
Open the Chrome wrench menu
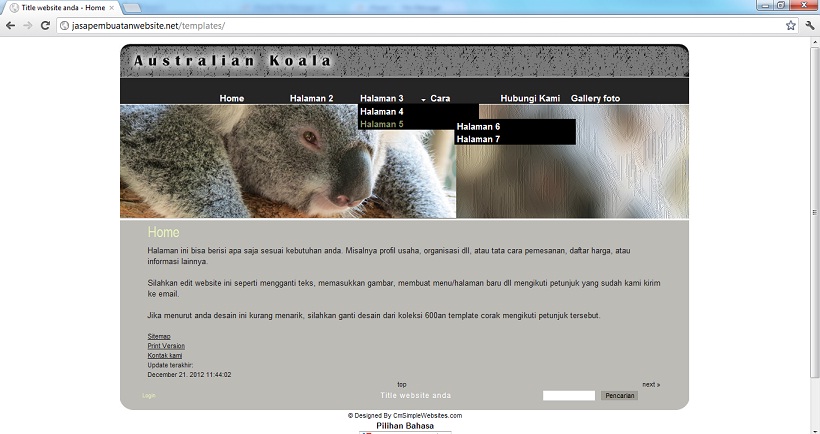(x=810, y=25)
